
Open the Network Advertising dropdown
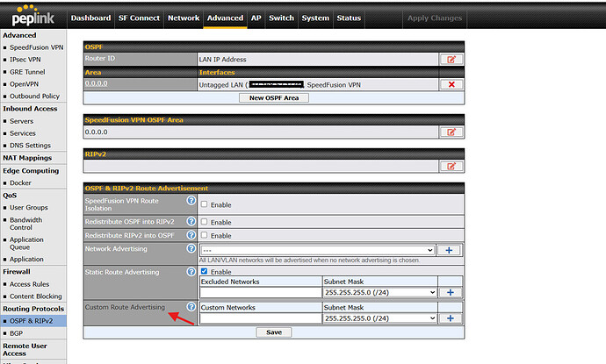coord(317,250)
